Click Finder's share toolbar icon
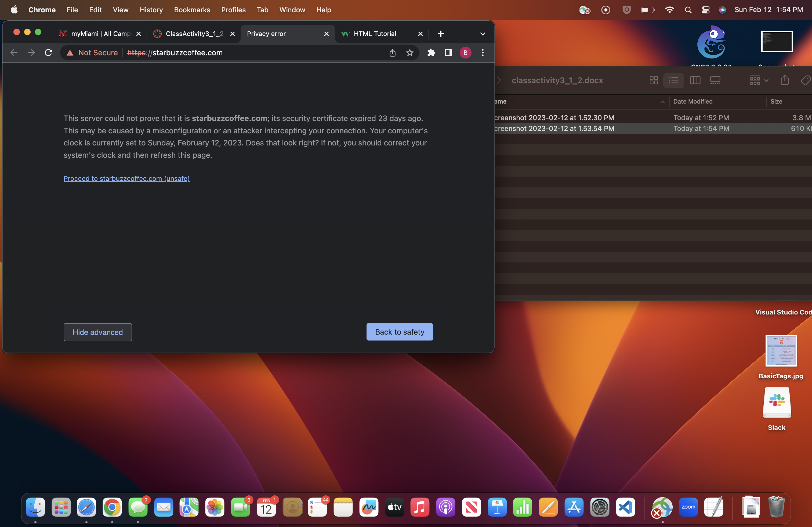 pyautogui.click(x=785, y=80)
